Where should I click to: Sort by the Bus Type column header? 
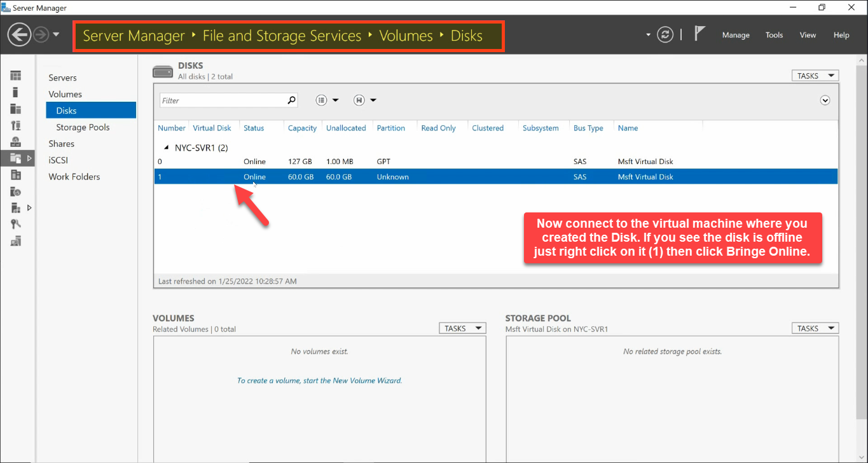tap(588, 128)
